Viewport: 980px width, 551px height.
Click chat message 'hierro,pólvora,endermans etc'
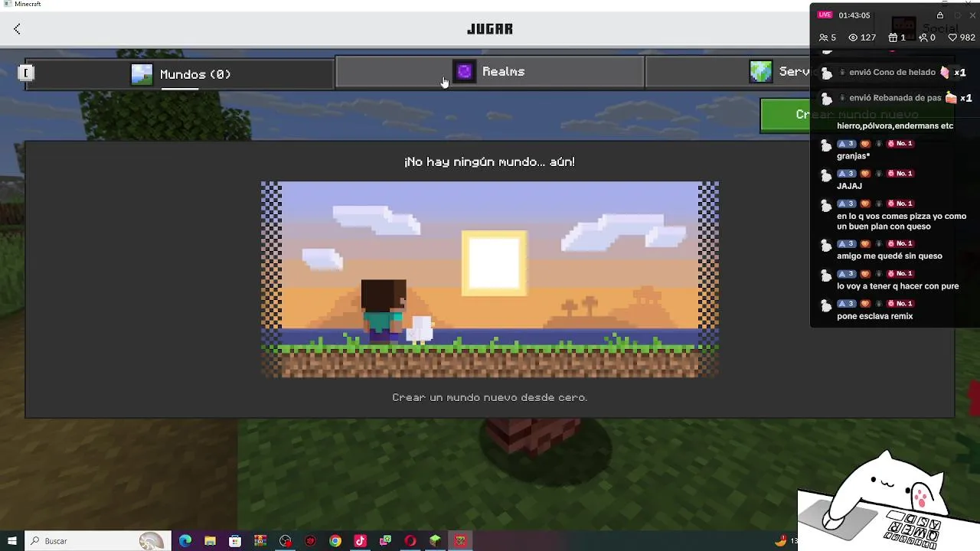click(895, 126)
